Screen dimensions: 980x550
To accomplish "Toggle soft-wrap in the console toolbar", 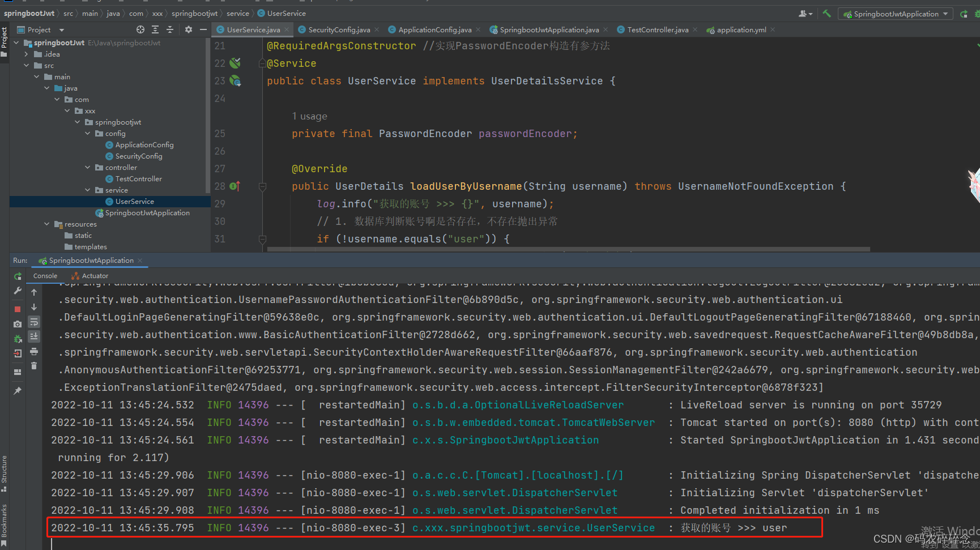I will tap(34, 322).
